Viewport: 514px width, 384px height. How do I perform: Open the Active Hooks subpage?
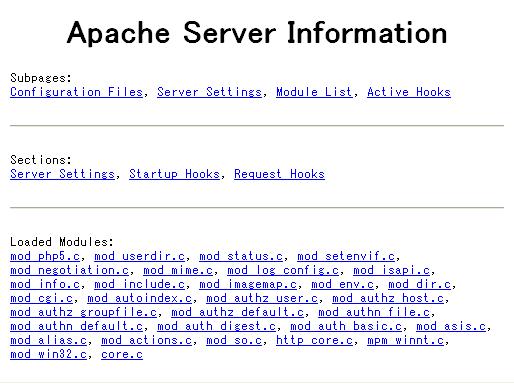(x=409, y=92)
